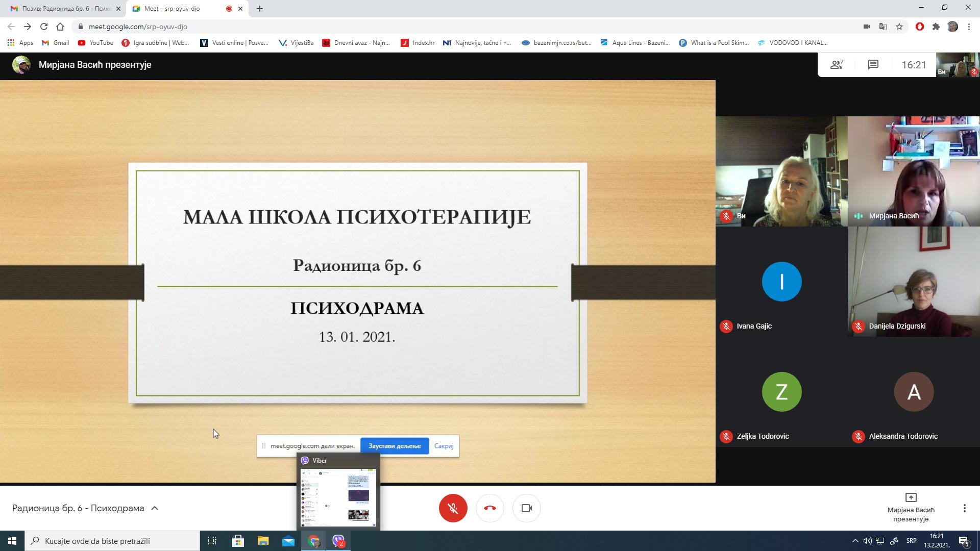Click the translate page icon in address bar

click(x=883, y=27)
